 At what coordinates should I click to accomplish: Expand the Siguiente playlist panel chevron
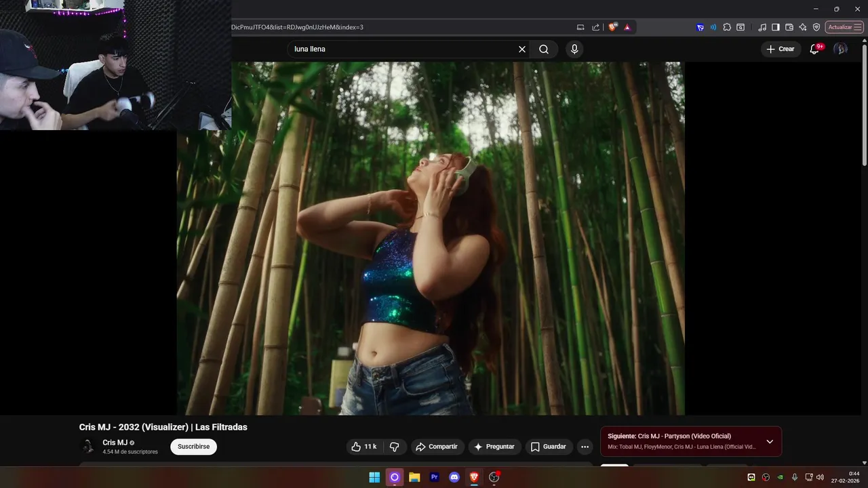(x=770, y=442)
